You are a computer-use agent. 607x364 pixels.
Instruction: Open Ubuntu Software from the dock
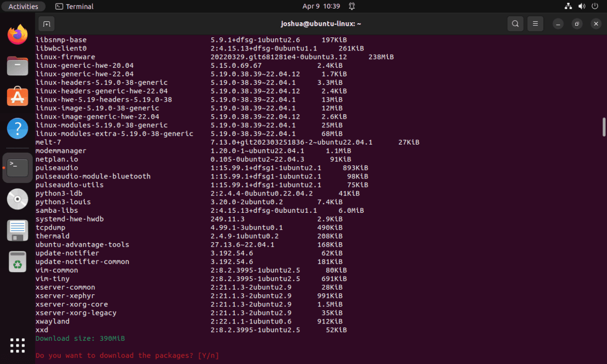click(18, 97)
